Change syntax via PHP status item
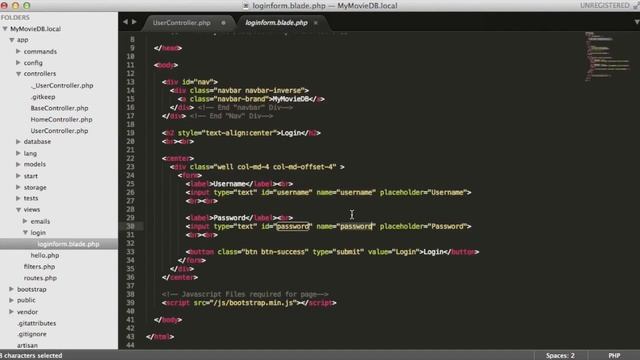This screenshot has height=360, width=640. 614,356
